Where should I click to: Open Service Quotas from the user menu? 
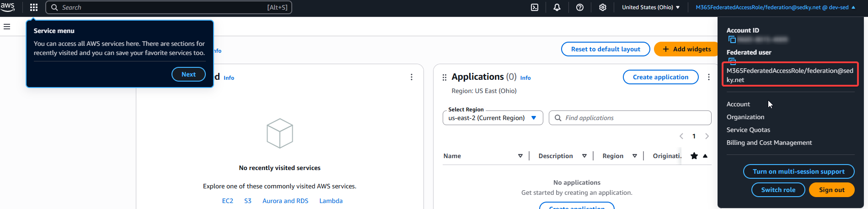pos(748,130)
